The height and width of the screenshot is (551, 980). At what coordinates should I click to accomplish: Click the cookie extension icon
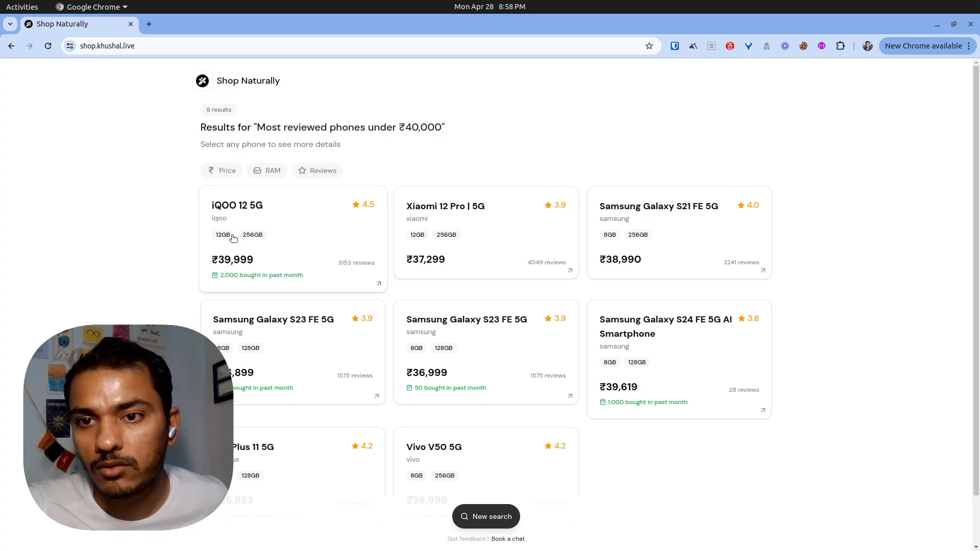(x=803, y=46)
